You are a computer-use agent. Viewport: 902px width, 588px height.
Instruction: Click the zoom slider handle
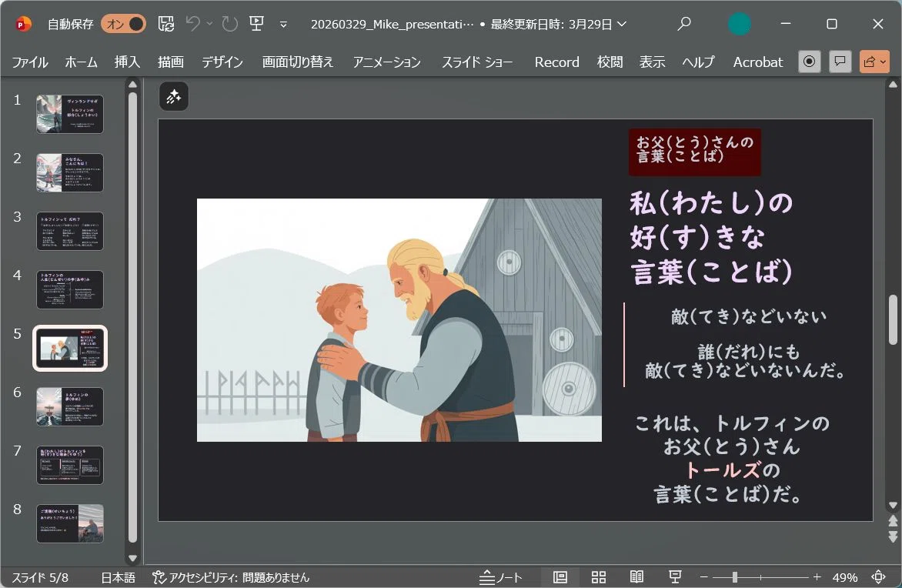pyautogui.click(x=734, y=577)
